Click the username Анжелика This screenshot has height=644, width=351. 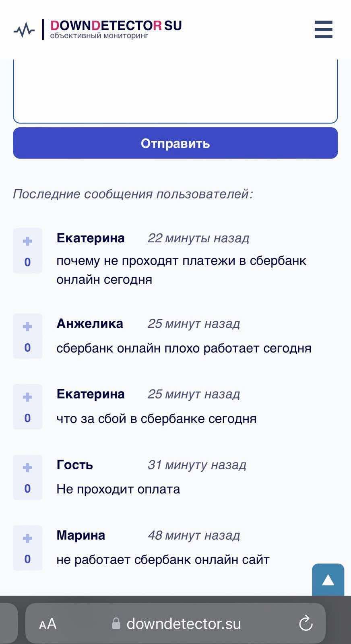(x=90, y=323)
